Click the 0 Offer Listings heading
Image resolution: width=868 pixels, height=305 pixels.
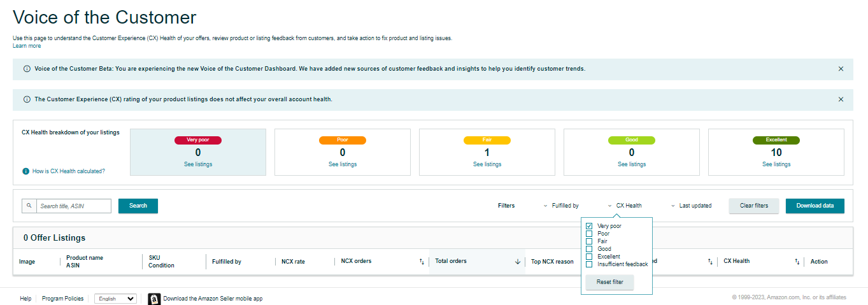pos(54,238)
